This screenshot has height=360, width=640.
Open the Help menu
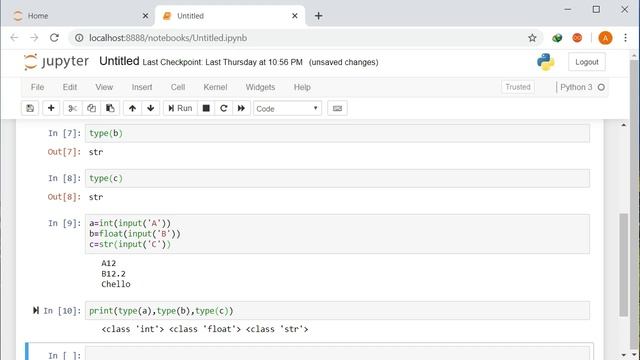tap(302, 87)
